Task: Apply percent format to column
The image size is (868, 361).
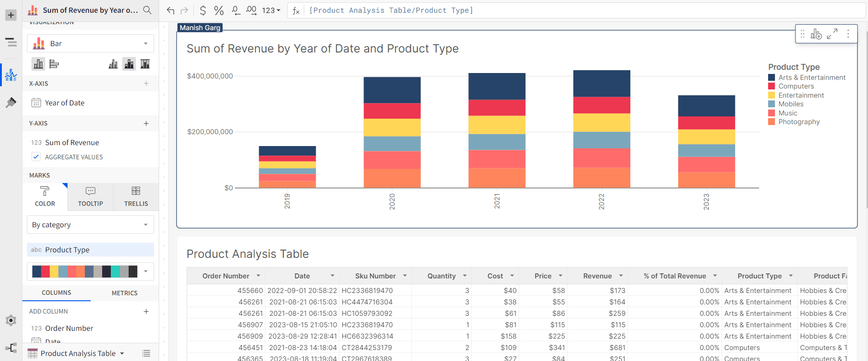Action: click(219, 10)
